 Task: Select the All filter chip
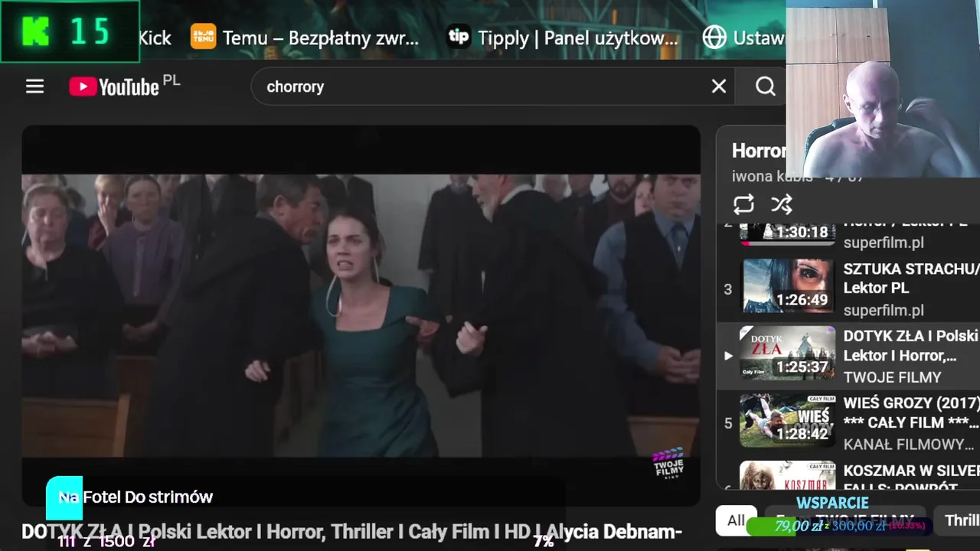(x=736, y=520)
